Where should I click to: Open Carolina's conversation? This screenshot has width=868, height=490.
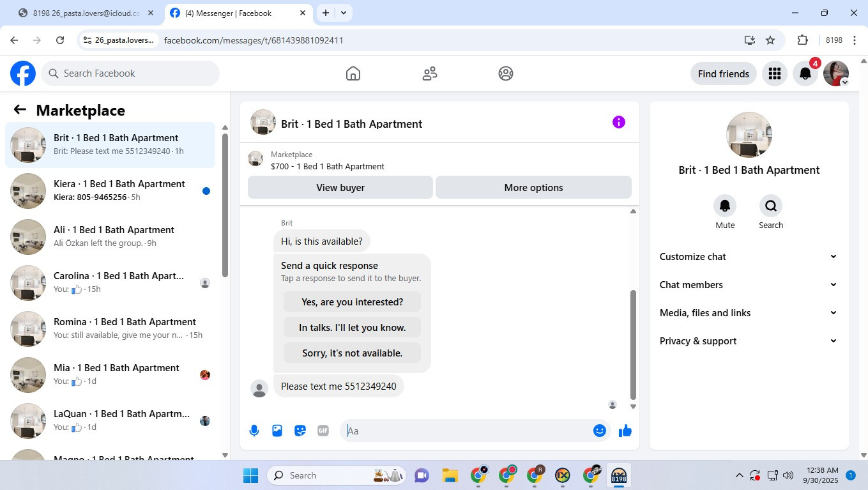click(110, 283)
